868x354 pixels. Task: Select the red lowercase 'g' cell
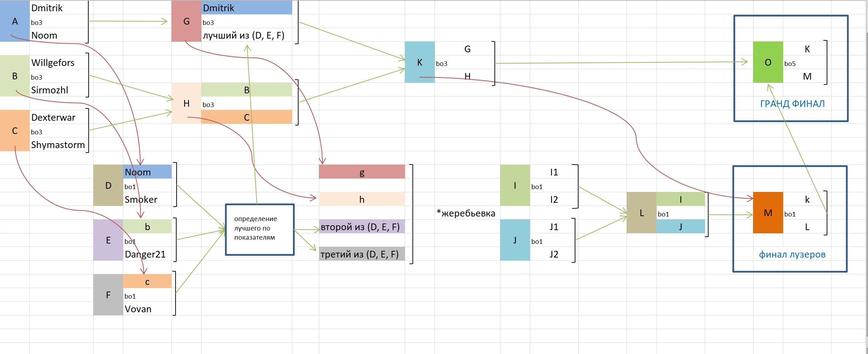tap(362, 172)
